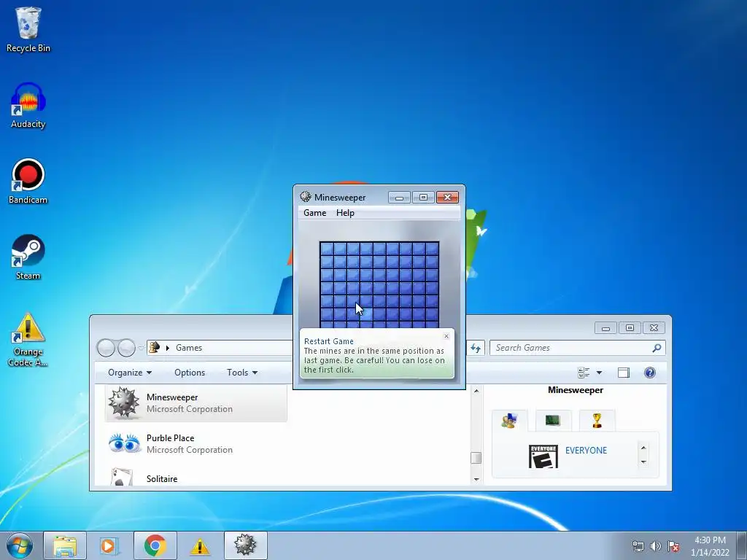Click the search magnifier in Search Games
Viewport: 747px width, 560px height.
coord(657,348)
